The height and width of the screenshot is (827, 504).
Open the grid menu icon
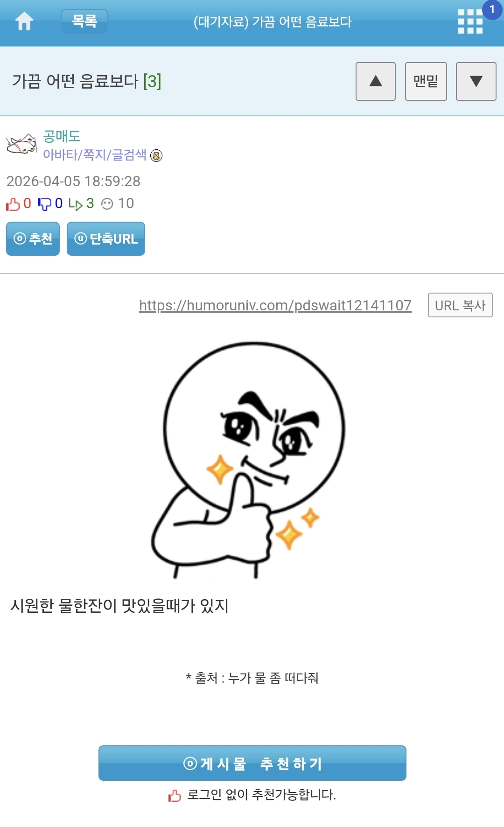(470, 21)
